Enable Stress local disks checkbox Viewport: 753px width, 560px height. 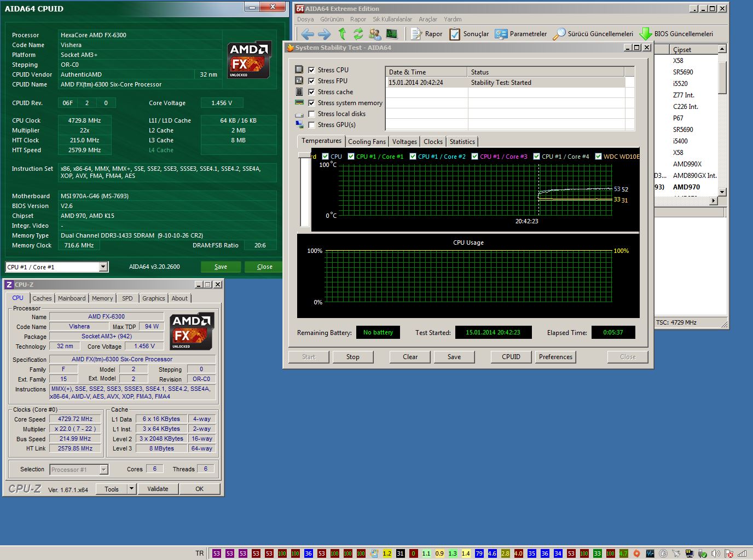(311, 114)
